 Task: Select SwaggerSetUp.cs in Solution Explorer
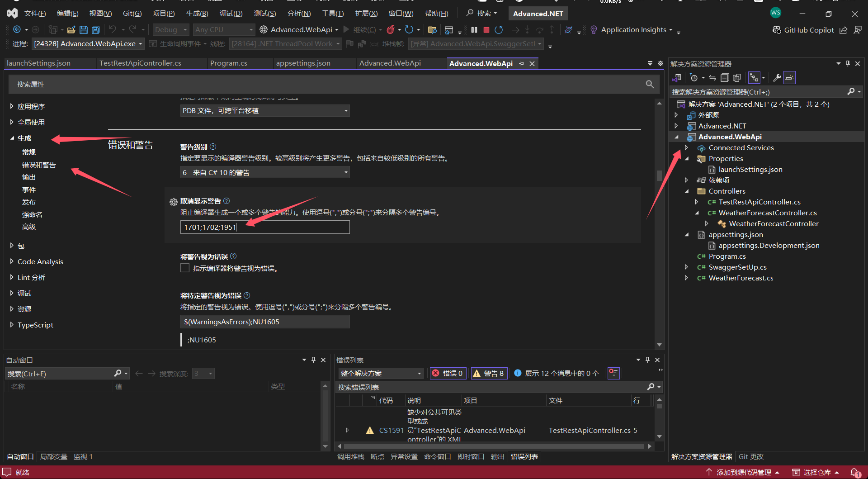click(737, 267)
